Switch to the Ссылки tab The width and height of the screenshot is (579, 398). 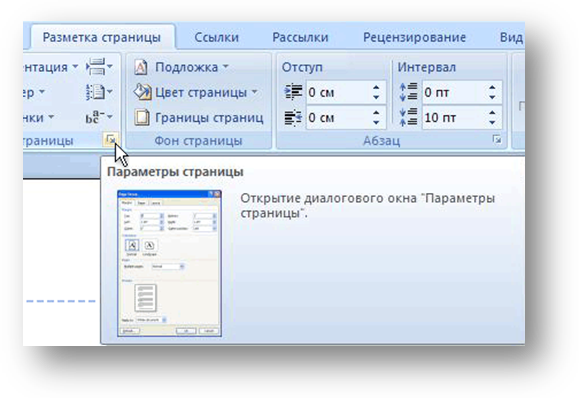[x=216, y=37]
